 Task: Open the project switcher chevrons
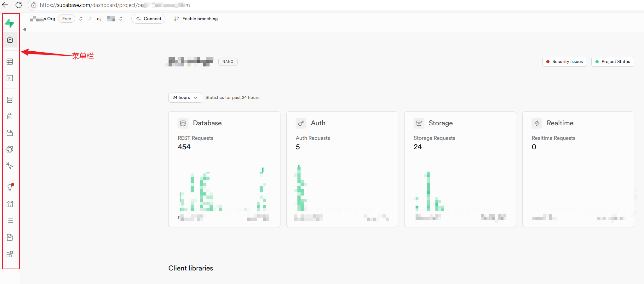(121, 19)
